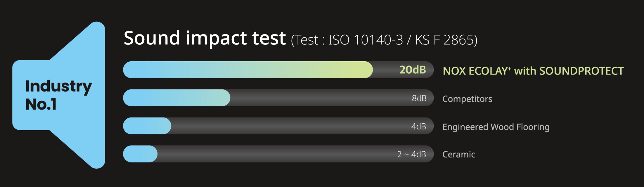Click the Sound impact test heading
Screen dimensions: 644x187
point(205,38)
